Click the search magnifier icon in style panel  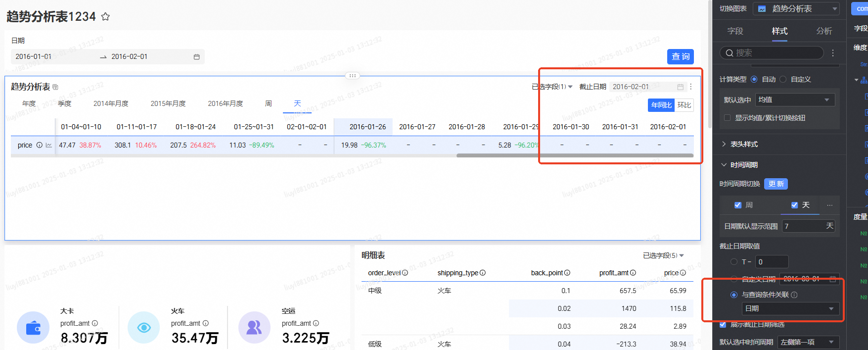tap(730, 53)
